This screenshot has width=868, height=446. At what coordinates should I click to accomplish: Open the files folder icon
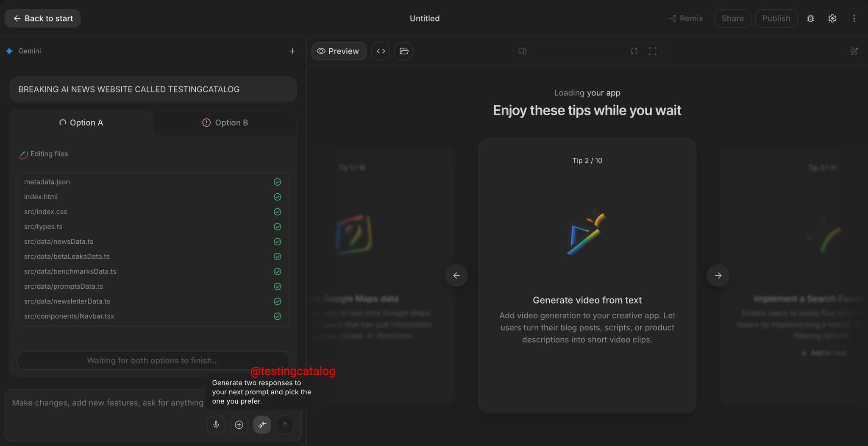(x=403, y=51)
